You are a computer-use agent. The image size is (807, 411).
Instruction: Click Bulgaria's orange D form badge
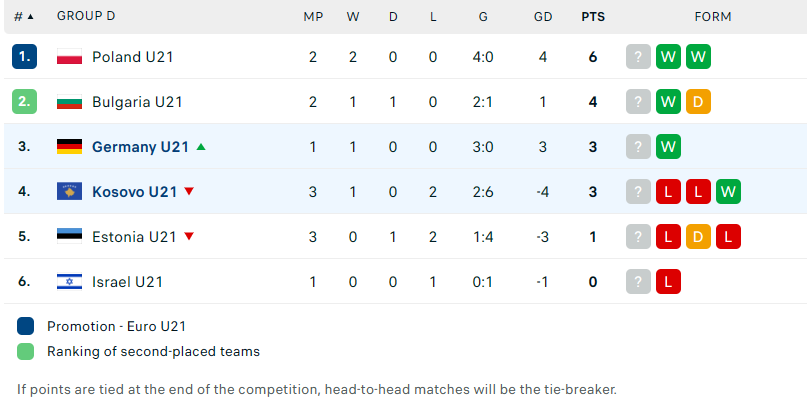point(698,102)
